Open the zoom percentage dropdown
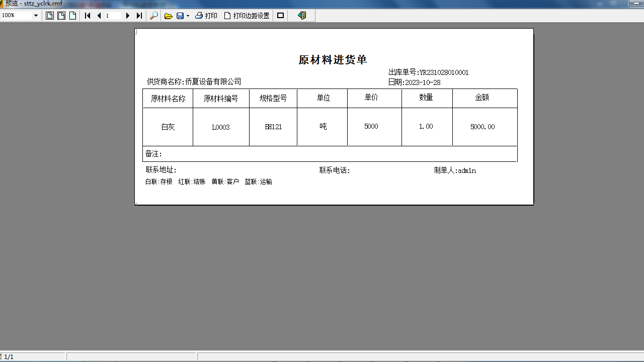Screen dimensions: 644x362 (x=36, y=16)
